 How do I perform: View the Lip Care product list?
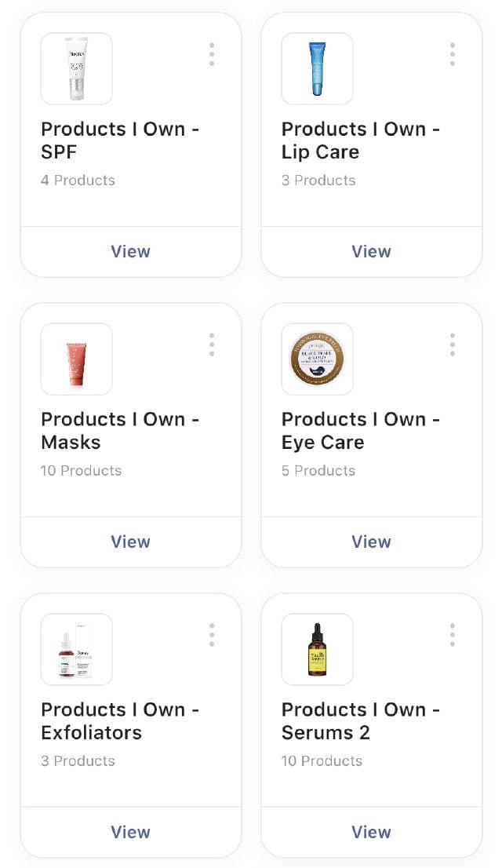click(371, 252)
